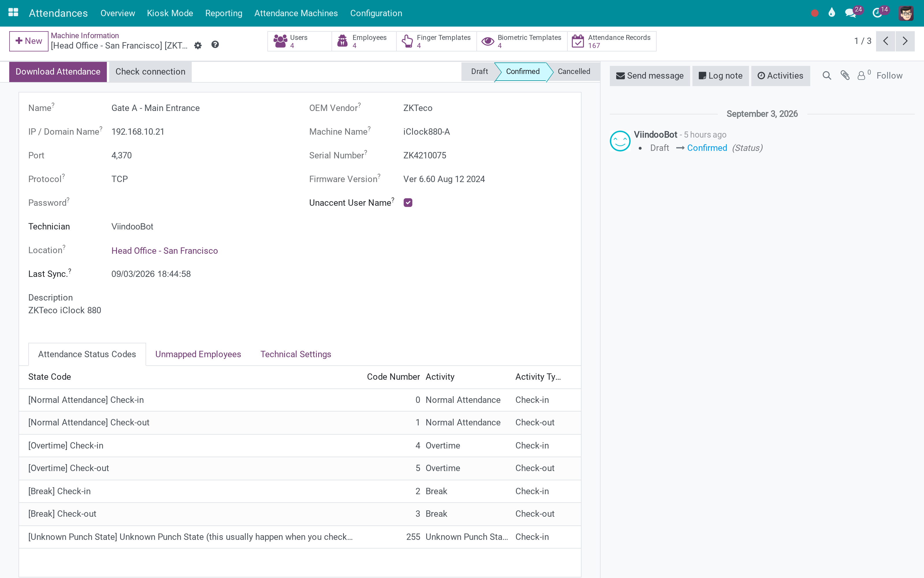The width and height of the screenshot is (924, 578).
Task: Click Log note button
Action: click(720, 76)
